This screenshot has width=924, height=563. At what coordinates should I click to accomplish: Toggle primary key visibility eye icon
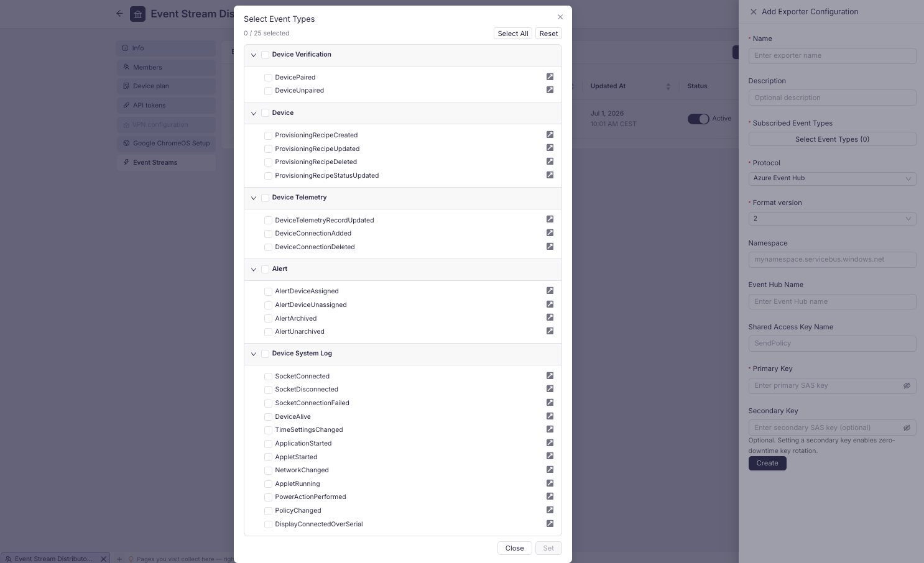907,386
